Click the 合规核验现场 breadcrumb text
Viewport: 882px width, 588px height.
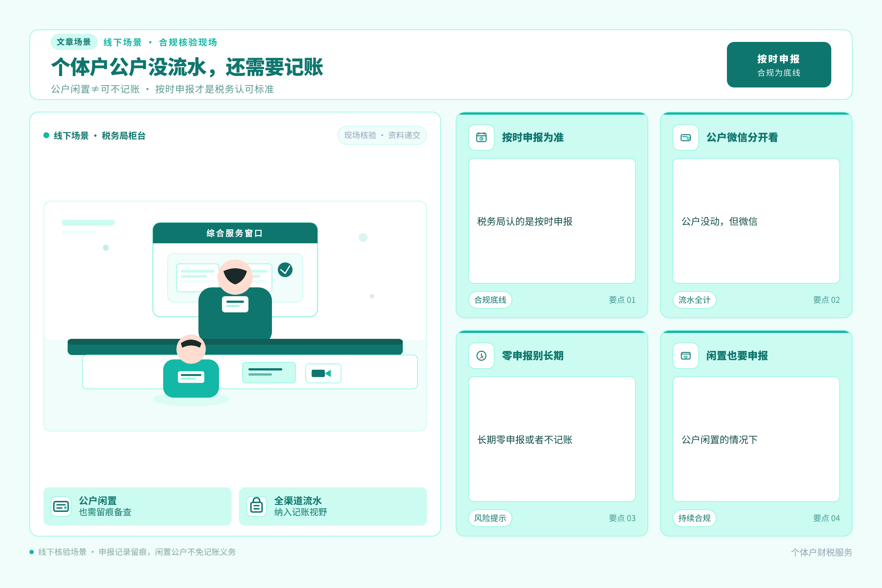point(188,42)
